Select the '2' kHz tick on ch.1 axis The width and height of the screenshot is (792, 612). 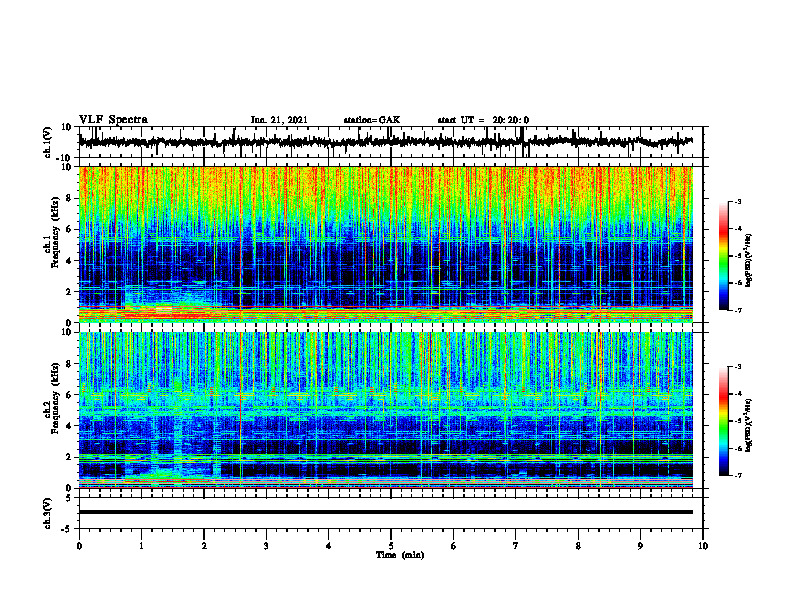tap(69, 292)
